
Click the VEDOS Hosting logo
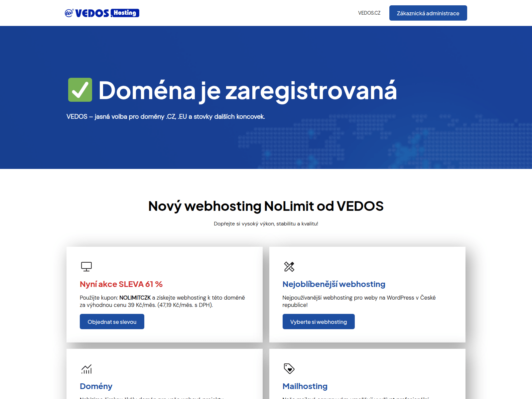102,13
